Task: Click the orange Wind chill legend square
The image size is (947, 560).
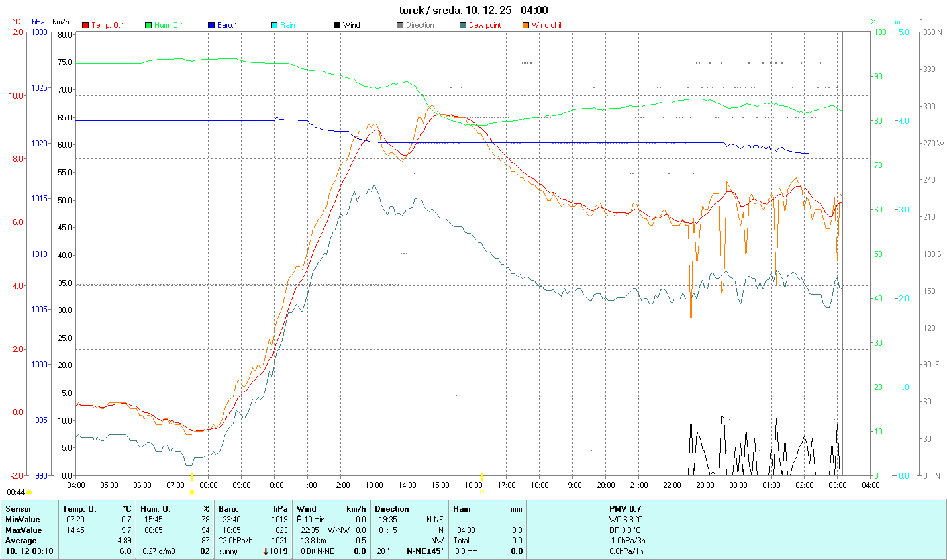Action: [x=526, y=25]
